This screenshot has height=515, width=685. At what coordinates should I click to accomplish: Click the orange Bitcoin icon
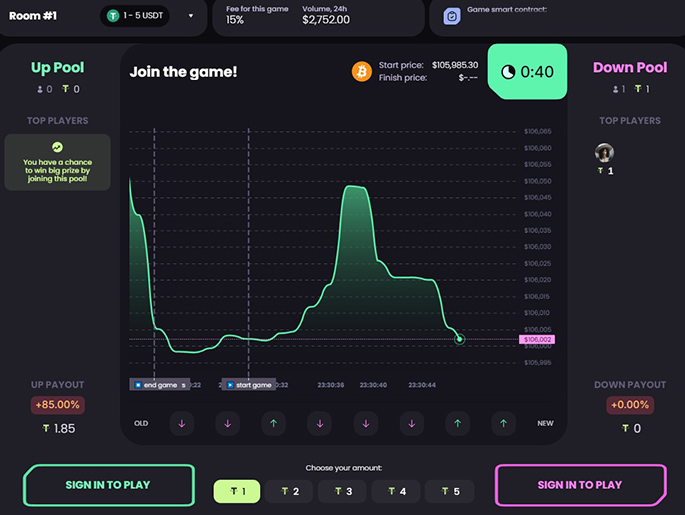click(x=361, y=72)
